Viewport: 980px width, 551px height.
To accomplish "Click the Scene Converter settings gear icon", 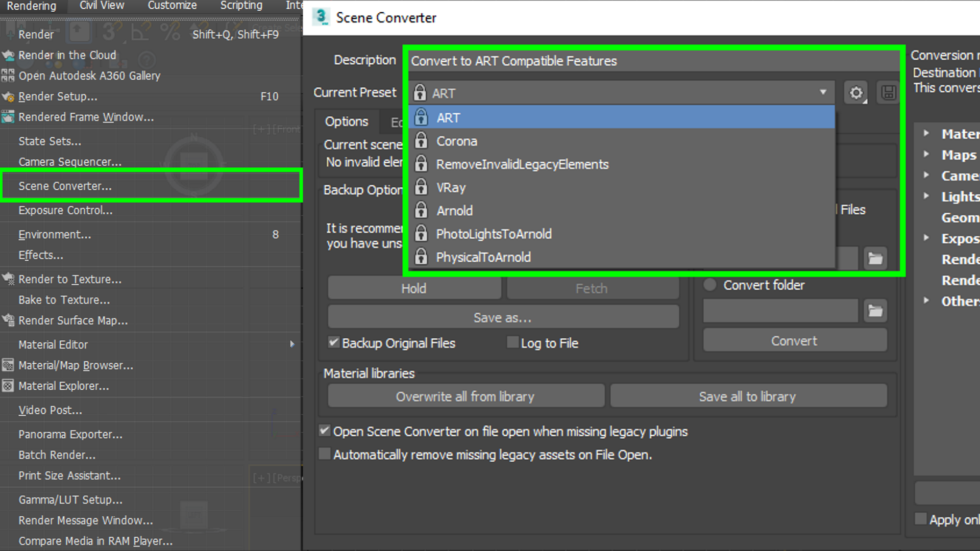I will click(856, 92).
